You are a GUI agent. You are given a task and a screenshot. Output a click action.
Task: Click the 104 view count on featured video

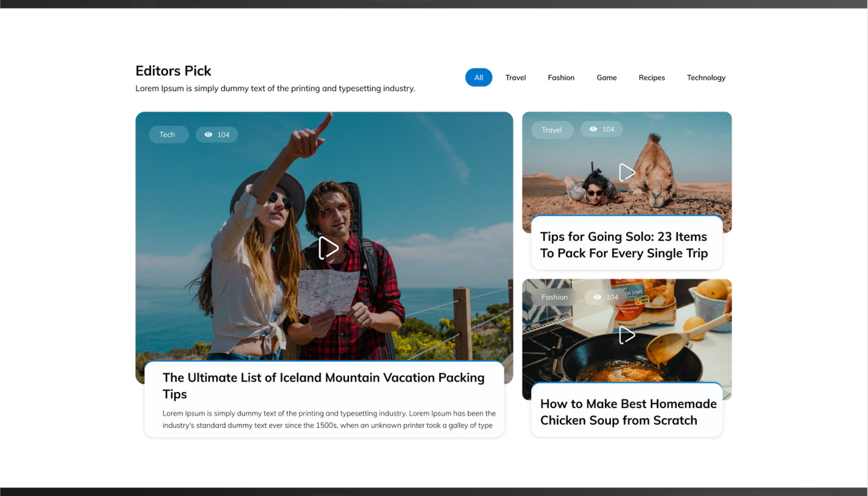coord(223,134)
